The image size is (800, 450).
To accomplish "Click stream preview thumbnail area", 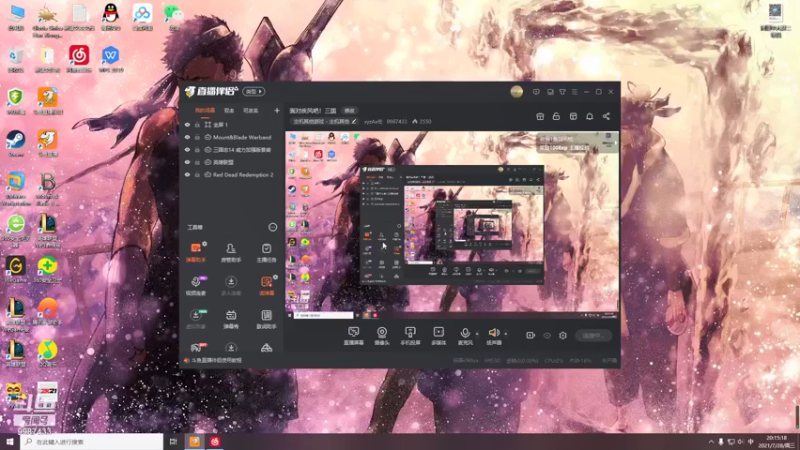I will (x=453, y=226).
